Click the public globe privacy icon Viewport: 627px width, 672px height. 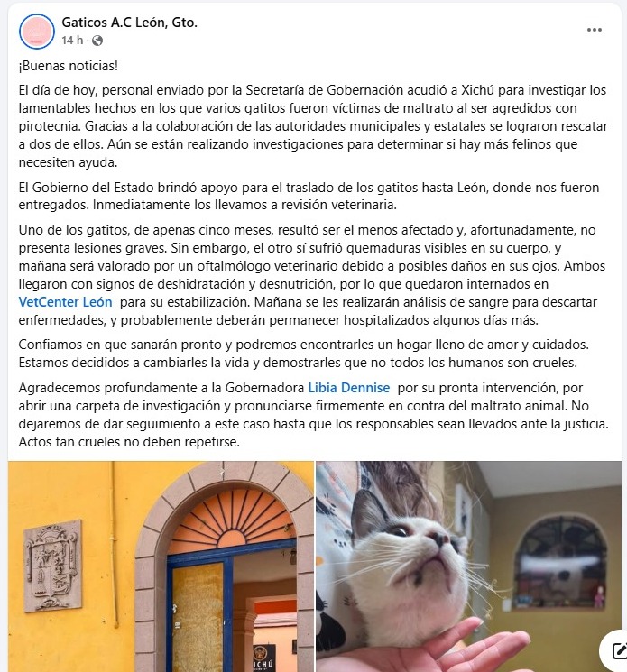(97, 41)
